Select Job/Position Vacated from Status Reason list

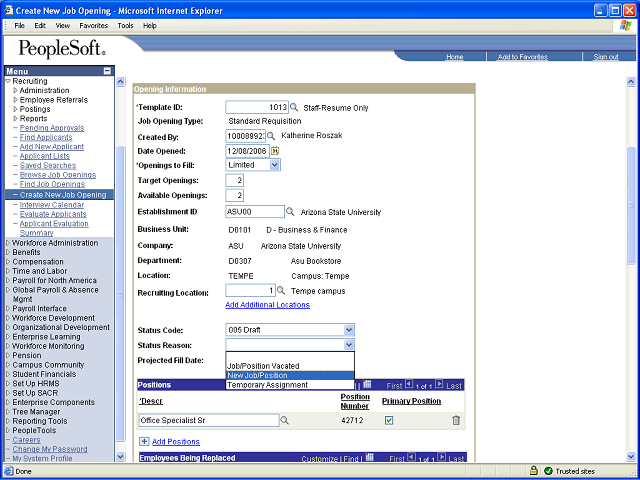pos(290,366)
